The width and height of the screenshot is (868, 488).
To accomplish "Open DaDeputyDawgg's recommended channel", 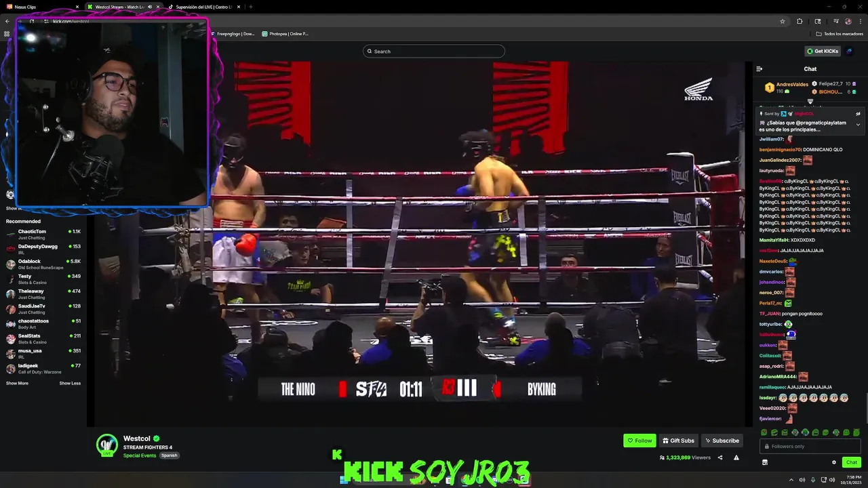I will tap(43, 249).
